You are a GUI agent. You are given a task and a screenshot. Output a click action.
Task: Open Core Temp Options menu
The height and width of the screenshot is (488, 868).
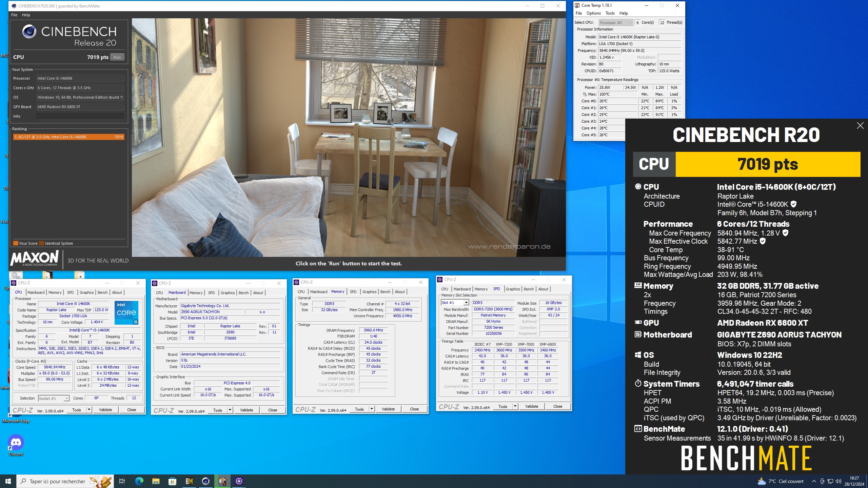(x=593, y=13)
